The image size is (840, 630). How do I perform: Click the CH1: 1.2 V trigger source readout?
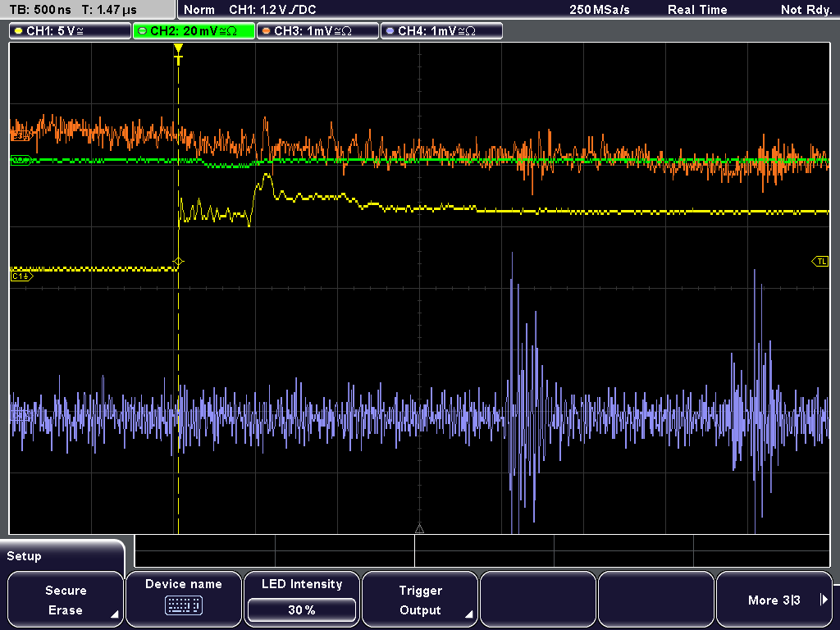(x=272, y=10)
